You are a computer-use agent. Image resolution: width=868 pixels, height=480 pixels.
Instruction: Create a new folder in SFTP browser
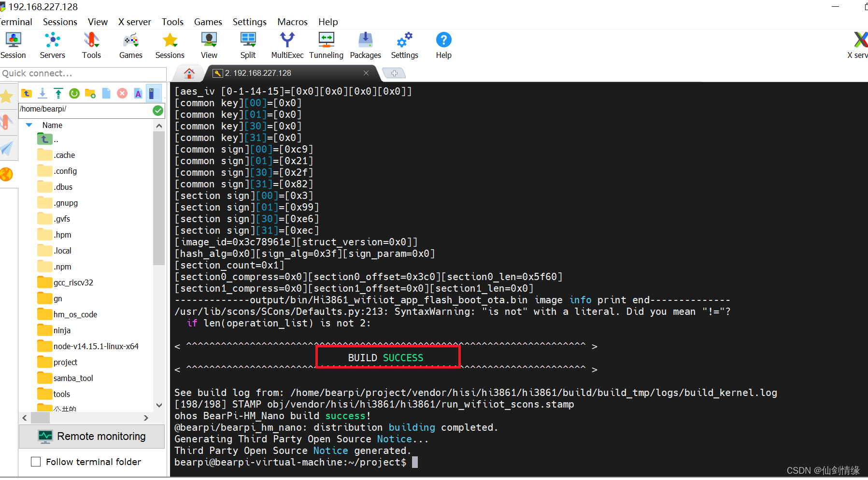click(90, 93)
